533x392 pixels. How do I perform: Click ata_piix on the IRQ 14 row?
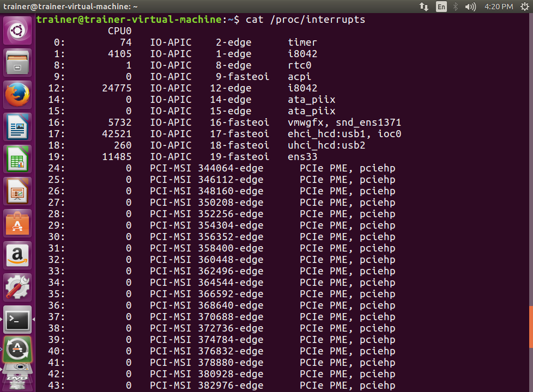[x=311, y=100]
